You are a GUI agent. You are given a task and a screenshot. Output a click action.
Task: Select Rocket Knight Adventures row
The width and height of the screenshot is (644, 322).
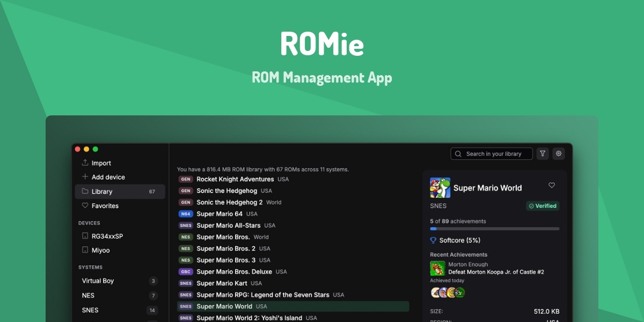(293, 179)
